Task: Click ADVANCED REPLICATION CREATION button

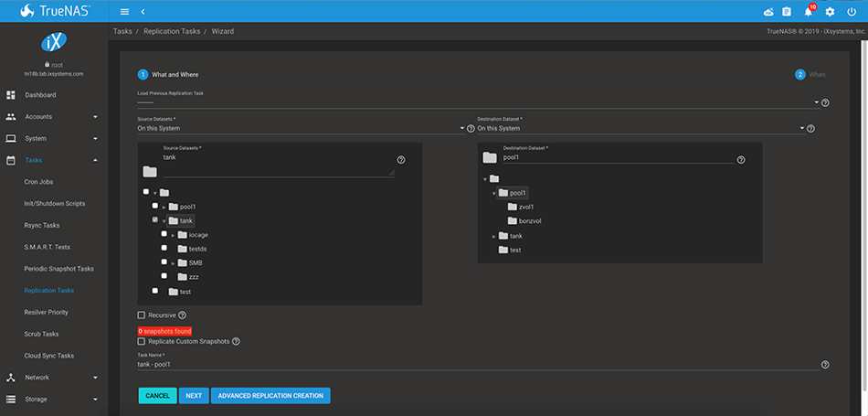Action: click(270, 396)
